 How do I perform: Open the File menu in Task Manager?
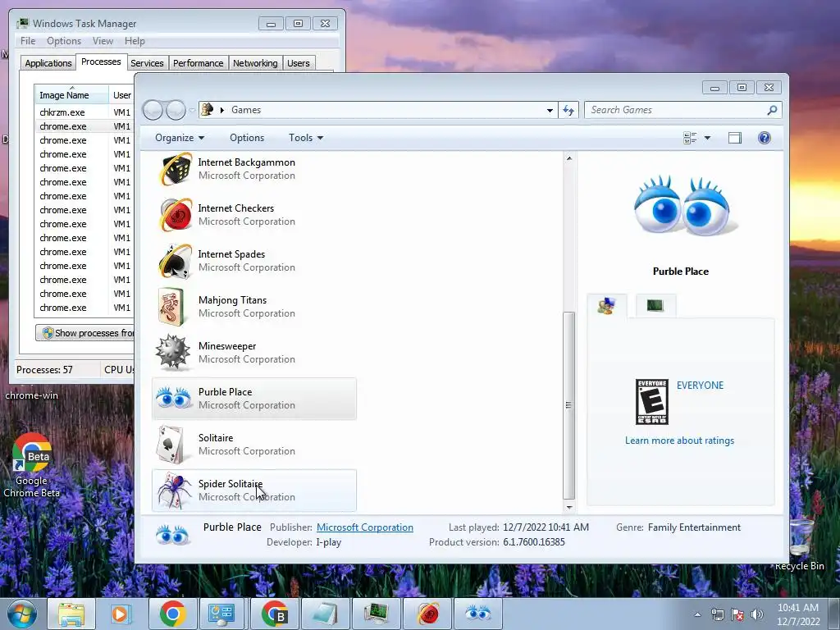(x=28, y=41)
